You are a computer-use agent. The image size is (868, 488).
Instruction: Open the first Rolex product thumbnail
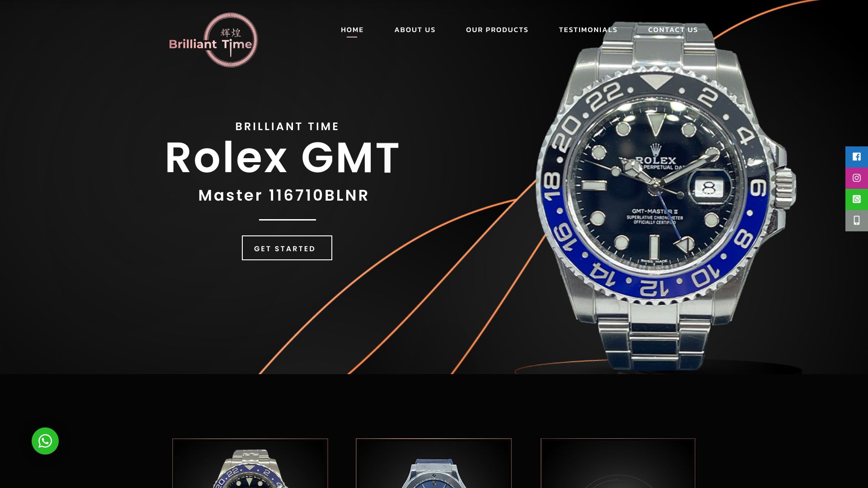click(250, 463)
